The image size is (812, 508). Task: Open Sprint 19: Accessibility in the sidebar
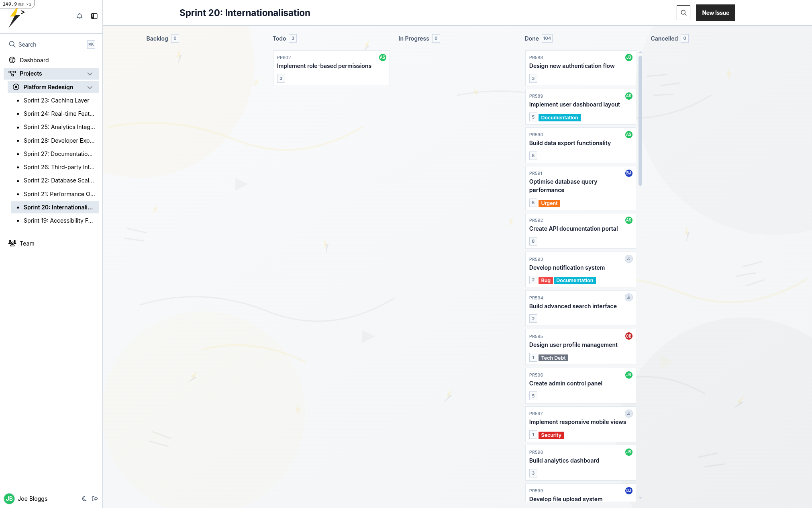(58, 220)
